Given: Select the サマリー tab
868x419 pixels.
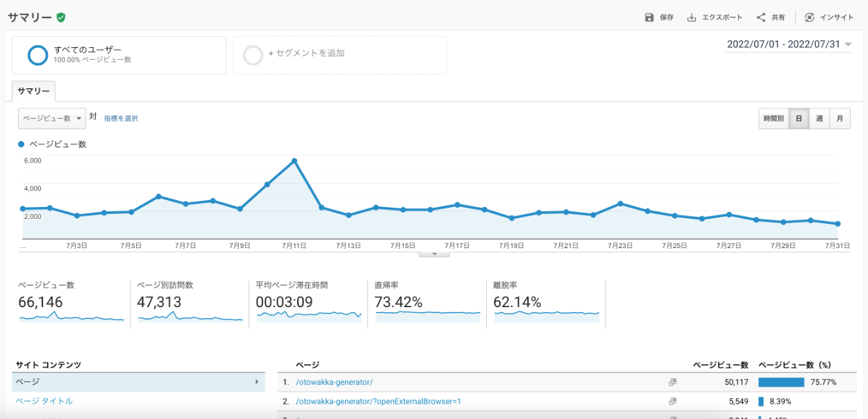Looking at the screenshot, I should pyautogui.click(x=33, y=92).
